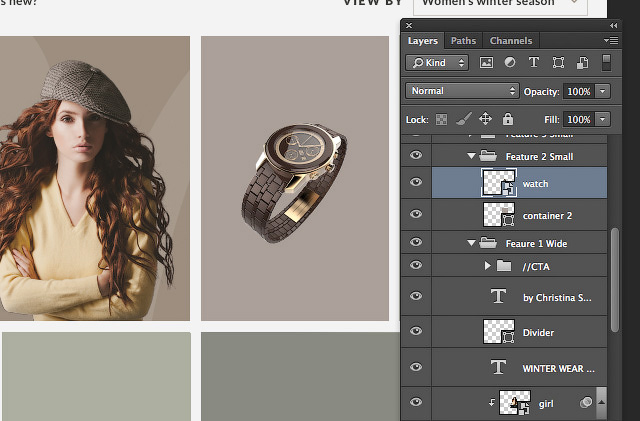Open the Normal blend mode dropdown

[x=462, y=91]
